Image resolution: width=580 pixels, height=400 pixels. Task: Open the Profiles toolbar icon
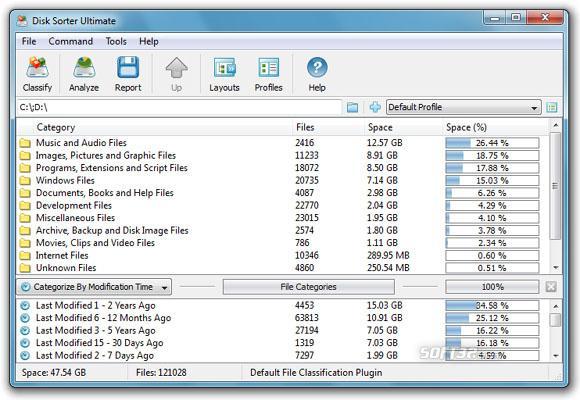[x=269, y=68]
